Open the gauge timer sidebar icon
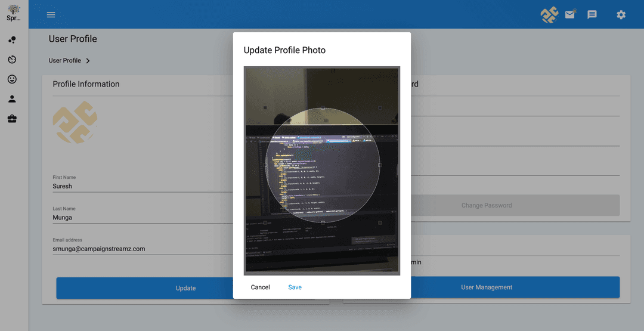The width and height of the screenshot is (644, 331). (x=13, y=60)
